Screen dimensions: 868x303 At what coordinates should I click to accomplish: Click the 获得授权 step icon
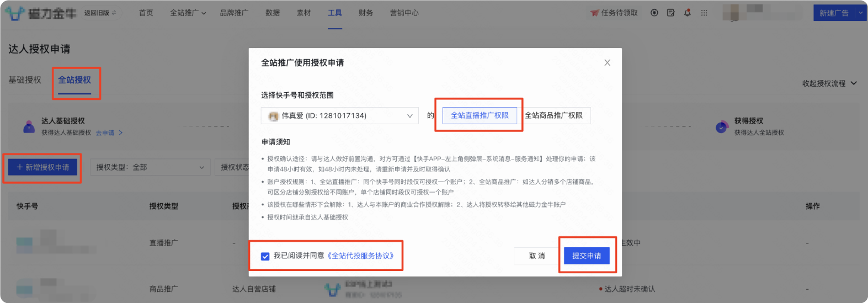(722, 127)
